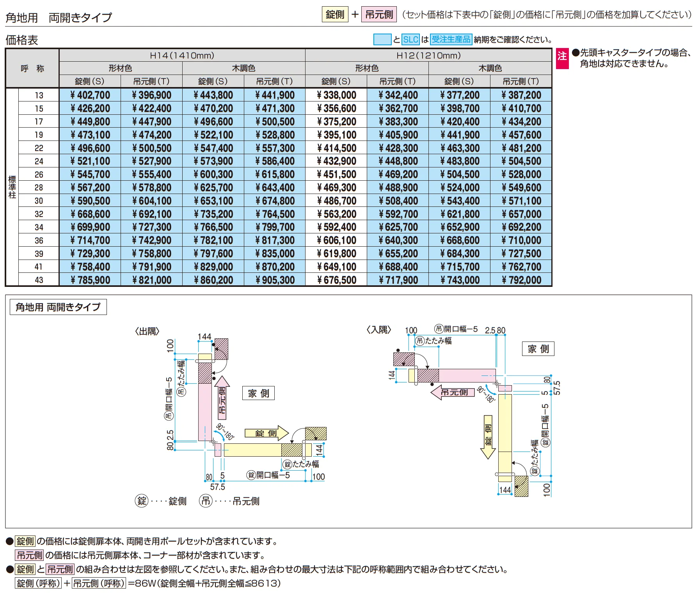Image resolution: width=700 pixels, height=603 pixels.
Task: Click the vertical 標準柱 label
Action: pos(12,187)
